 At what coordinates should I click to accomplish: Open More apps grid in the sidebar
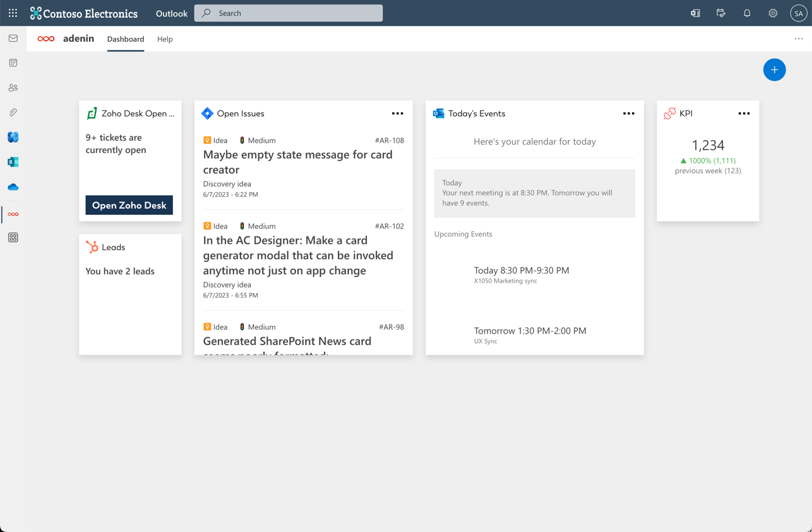(13, 238)
